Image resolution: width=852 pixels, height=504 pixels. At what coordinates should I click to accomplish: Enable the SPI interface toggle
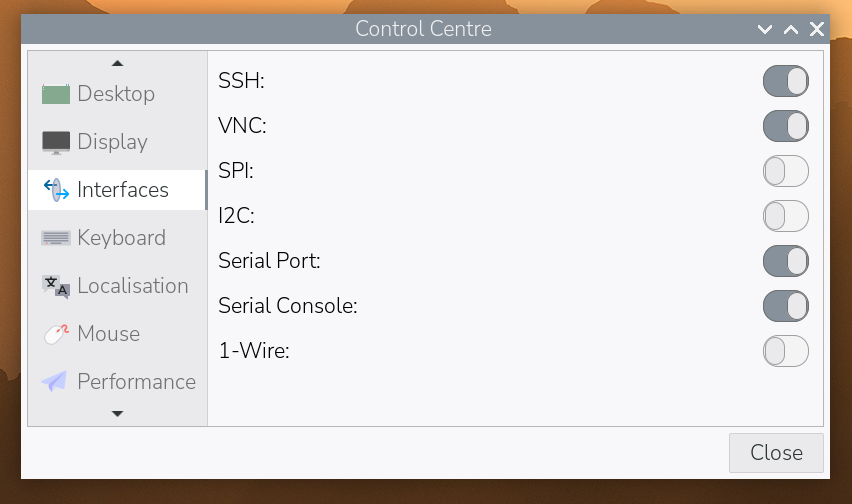785,171
